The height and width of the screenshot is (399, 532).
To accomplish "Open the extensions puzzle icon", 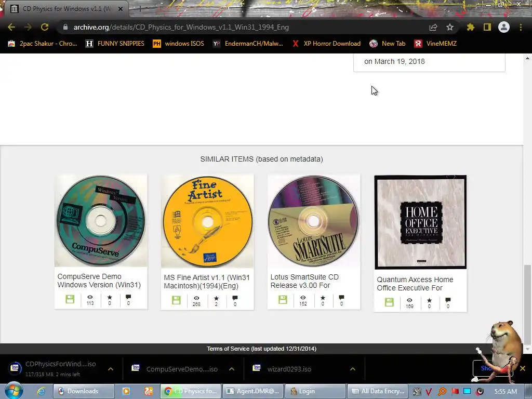I will 471,27.
